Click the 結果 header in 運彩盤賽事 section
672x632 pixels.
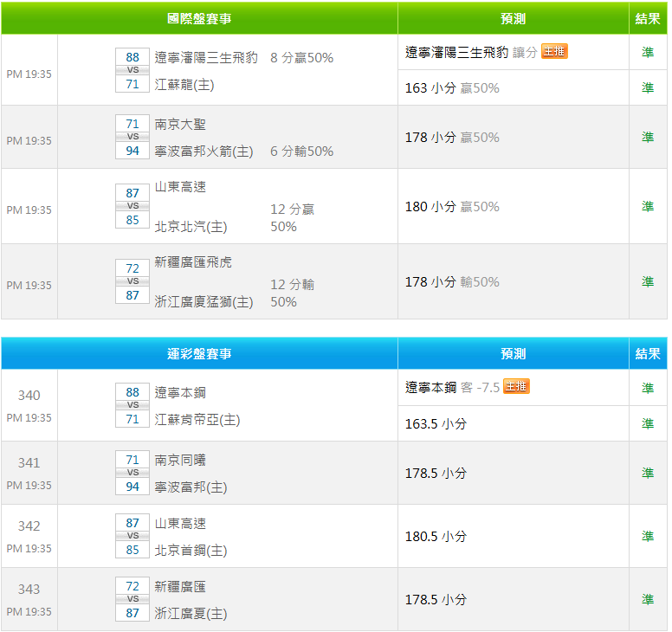pos(648,354)
